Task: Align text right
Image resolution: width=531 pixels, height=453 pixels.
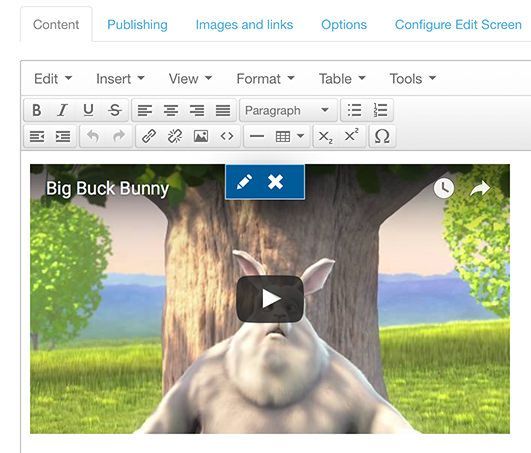Action: click(x=197, y=110)
